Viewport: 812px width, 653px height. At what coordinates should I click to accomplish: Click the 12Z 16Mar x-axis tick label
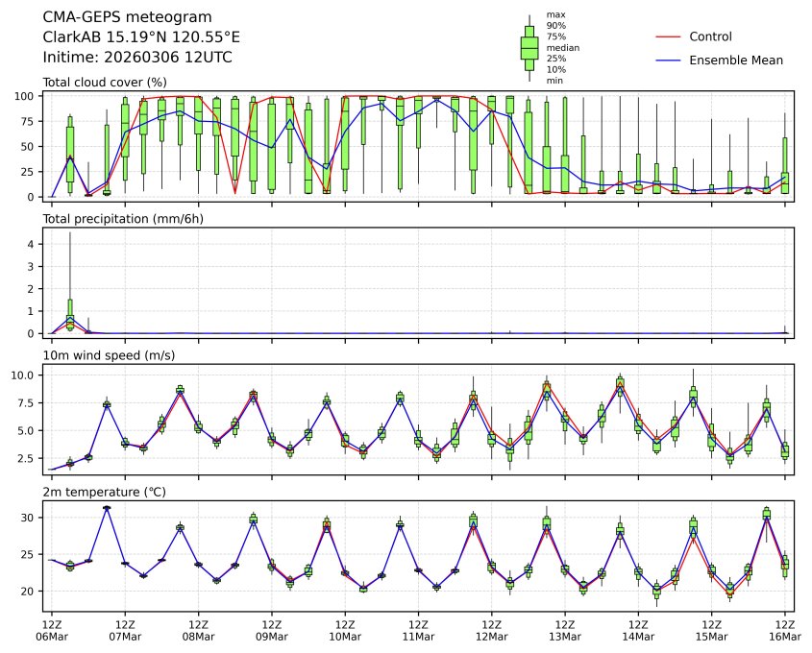[x=785, y=630]
